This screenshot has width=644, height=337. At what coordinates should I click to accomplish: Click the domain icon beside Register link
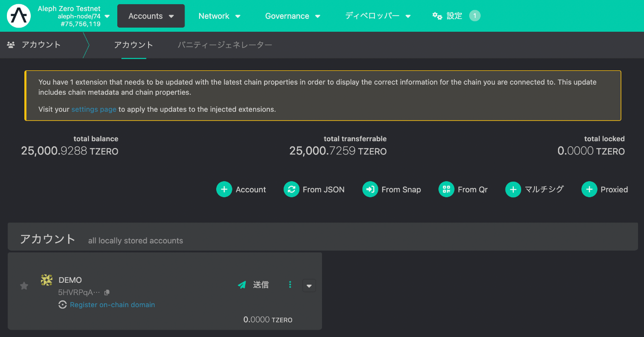coord(63,305)
